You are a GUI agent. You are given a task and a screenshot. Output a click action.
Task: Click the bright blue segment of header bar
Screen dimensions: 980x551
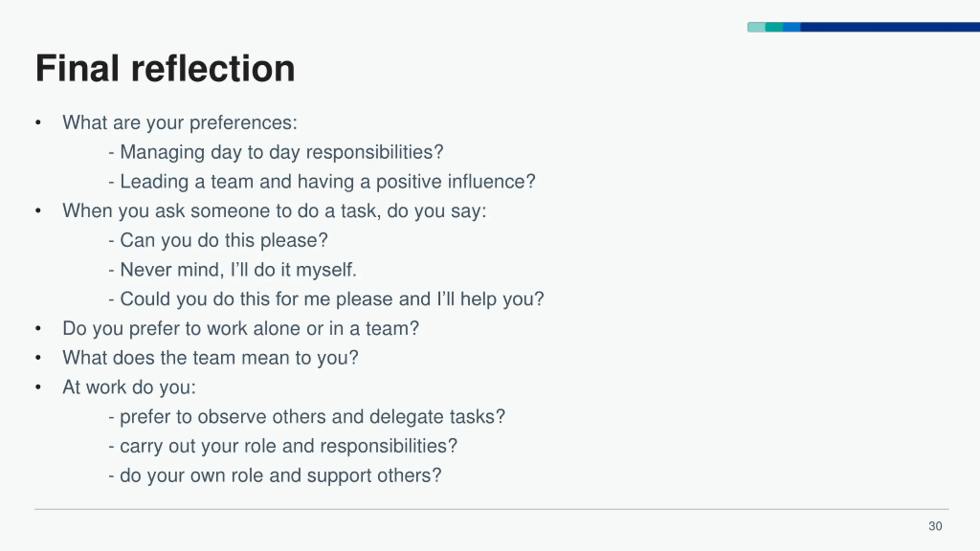pos(792,27)
